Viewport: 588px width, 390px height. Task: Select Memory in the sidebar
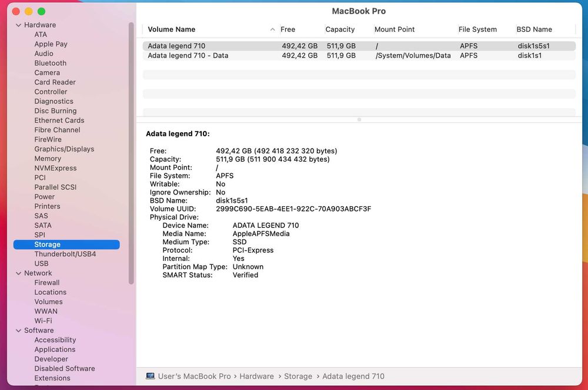[x=48, y=159]
